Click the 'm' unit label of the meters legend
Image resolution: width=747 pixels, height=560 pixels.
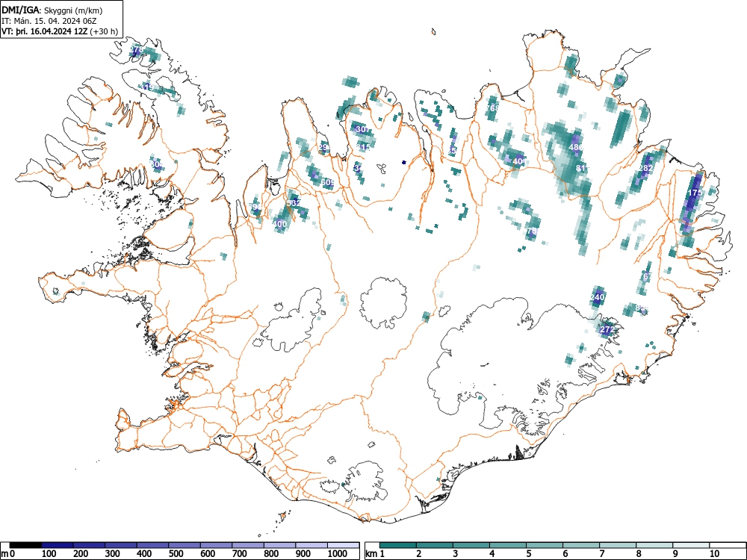(4, 554)
